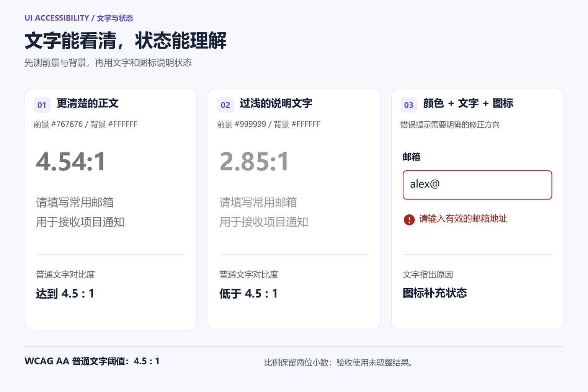Click the breadcrumb UI ACCESSIBILITY / 文字与状态
588x392 pixels.
click(x=79, y=18)
